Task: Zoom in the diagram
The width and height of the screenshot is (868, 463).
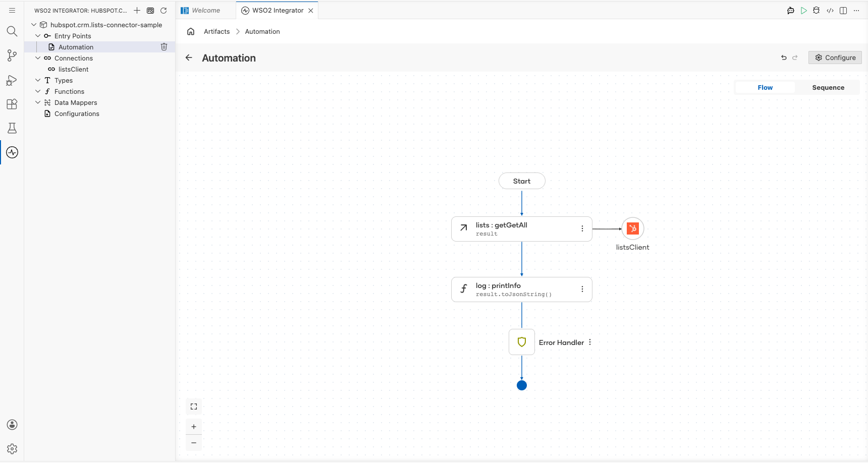Action: pos(194,427)
